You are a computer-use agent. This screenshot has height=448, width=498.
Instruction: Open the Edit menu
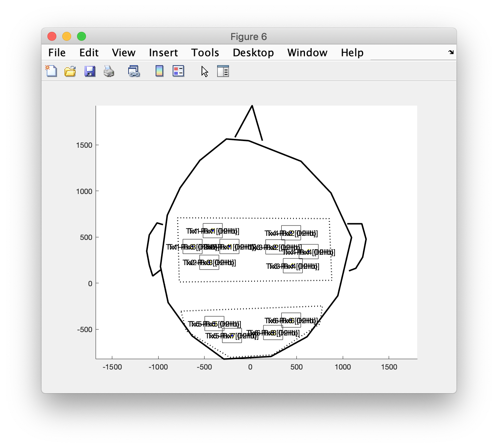(89, 53)
